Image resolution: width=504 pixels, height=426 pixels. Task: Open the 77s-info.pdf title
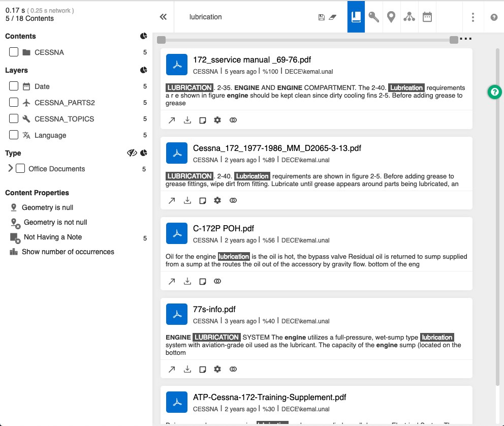214,309
